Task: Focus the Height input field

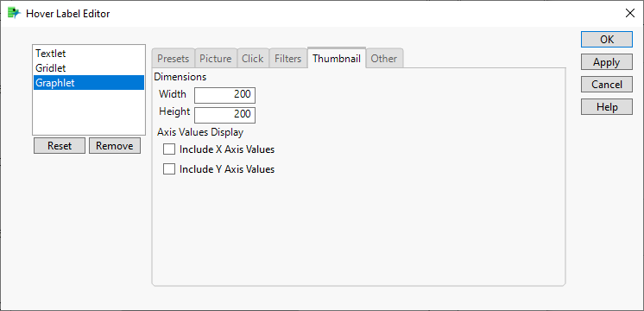Action: 224,115
